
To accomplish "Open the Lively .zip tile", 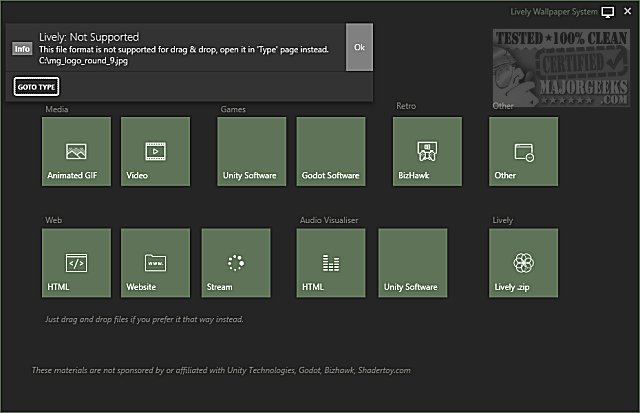I will 523,263.
